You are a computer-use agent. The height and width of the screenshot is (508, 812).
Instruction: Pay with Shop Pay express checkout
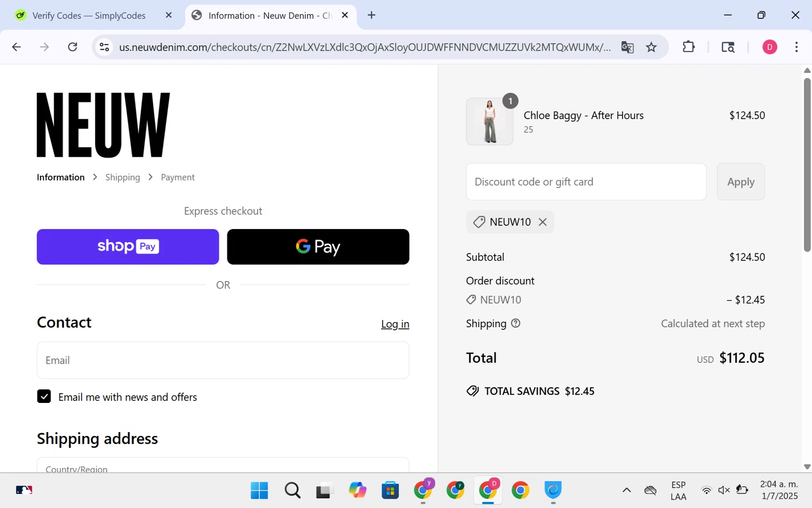(128, 247)
